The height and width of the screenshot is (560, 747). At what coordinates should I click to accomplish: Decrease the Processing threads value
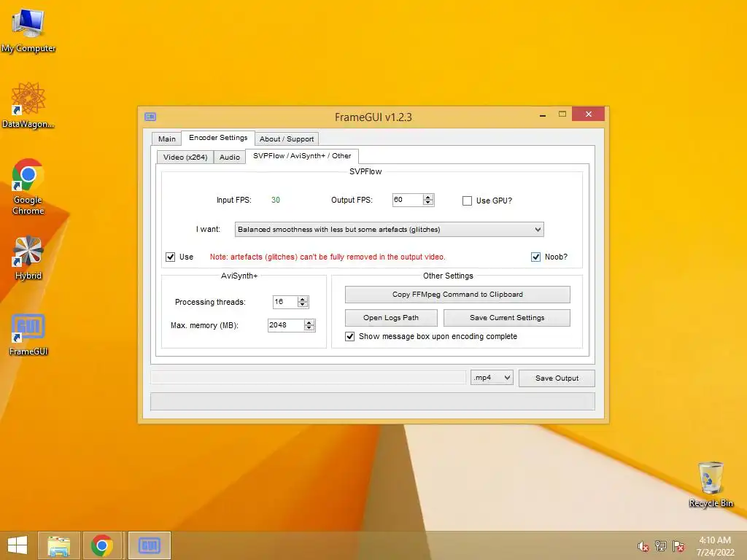coord(303,305)
